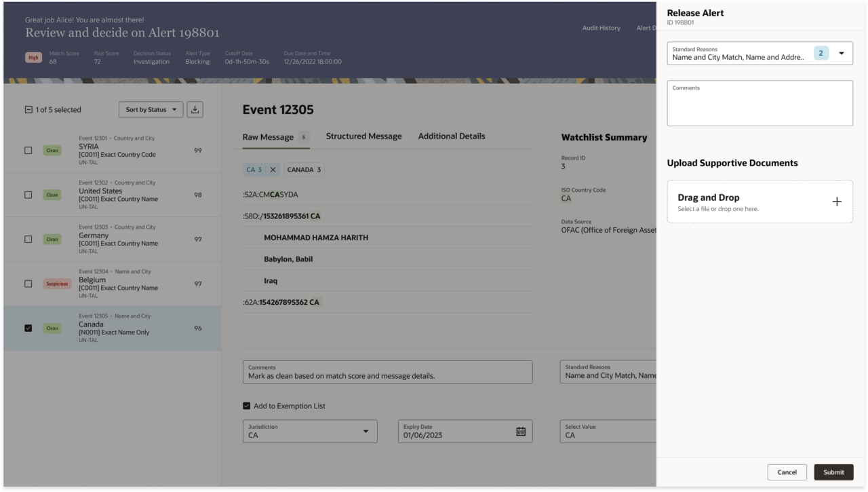The image size is (868, 492).
Task: Check the SYRIA event 12301 checkbox
Action: click(x=28, y=151)
